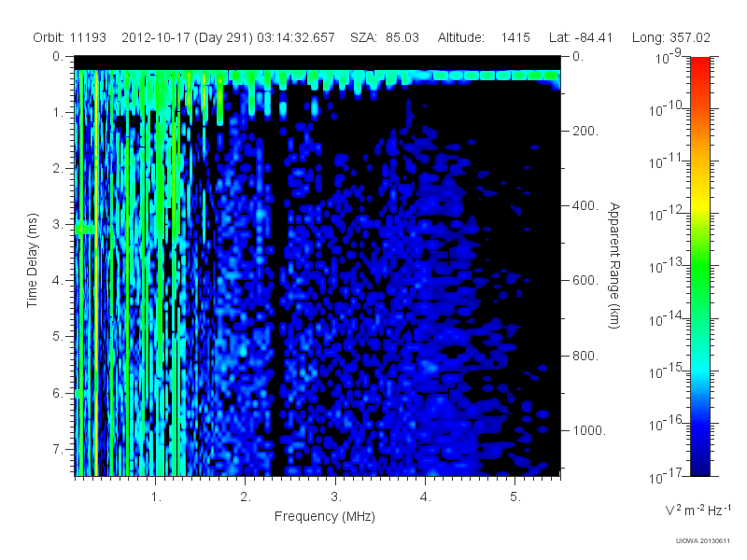Viewport: 747px width, 560px height.
Task: Click the 10^-13 colorbar tick label
Action: tap(667, 266)
